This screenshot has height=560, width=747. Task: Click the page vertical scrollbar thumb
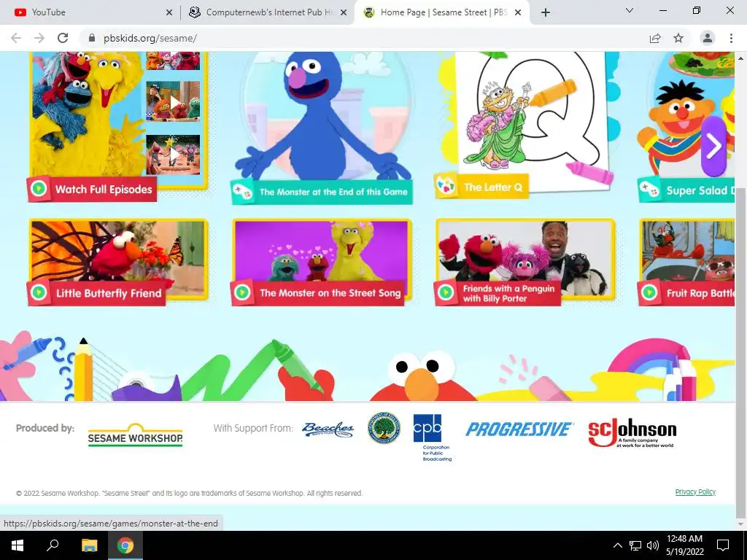point(741,352)
